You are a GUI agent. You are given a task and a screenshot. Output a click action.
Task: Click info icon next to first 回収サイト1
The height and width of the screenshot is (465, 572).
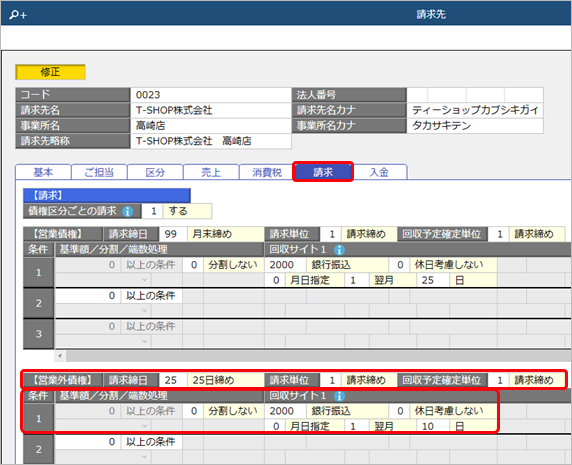[339, 250]
